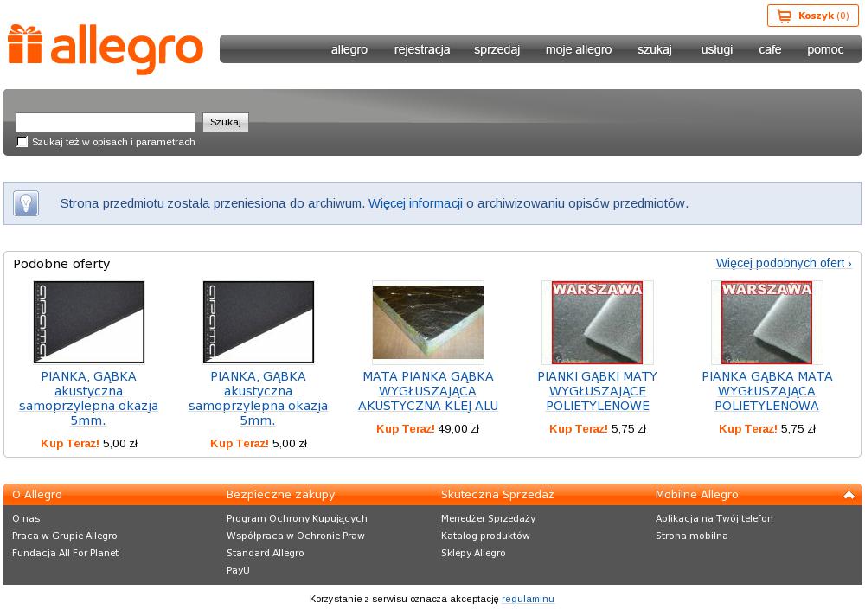Open the regulaminu terms link
Viewport: 865px width, 616px height.
[x=528, y=599]
